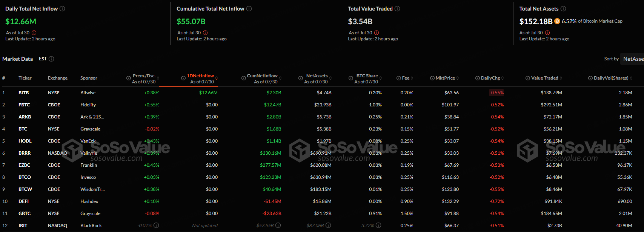This screenshot has height=232, width=644.
Task: Click the Fidelity sponsor cell
Action: coord(88,105)
